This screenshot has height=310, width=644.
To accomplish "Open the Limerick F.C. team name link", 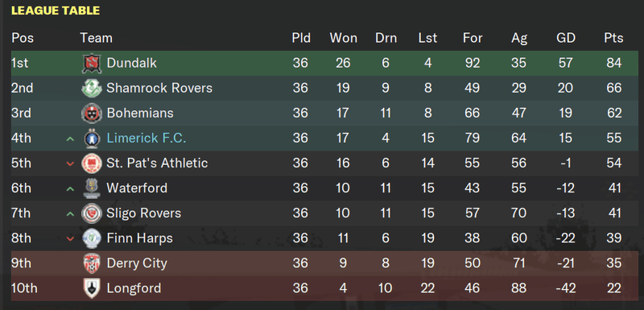I will (147, 138).
